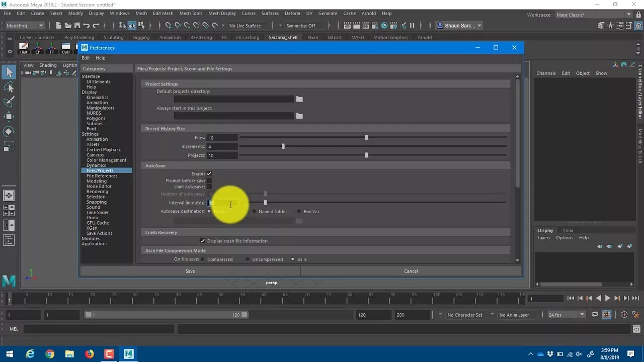Activate the Select arrow tool
644x362 pixels.
tap(9, 72)
